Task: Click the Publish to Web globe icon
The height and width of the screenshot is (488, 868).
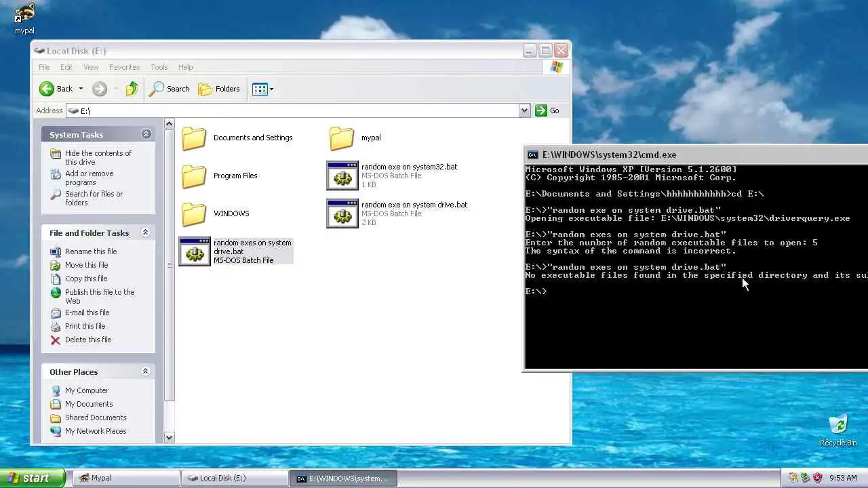Action: tap(56, 292)
